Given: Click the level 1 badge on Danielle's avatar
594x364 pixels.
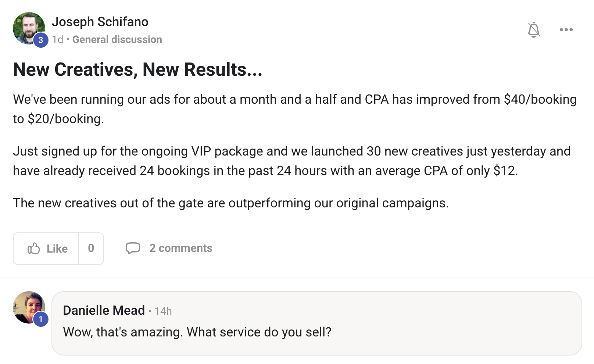Looking at the screenshot, I should tap(41, 319).
